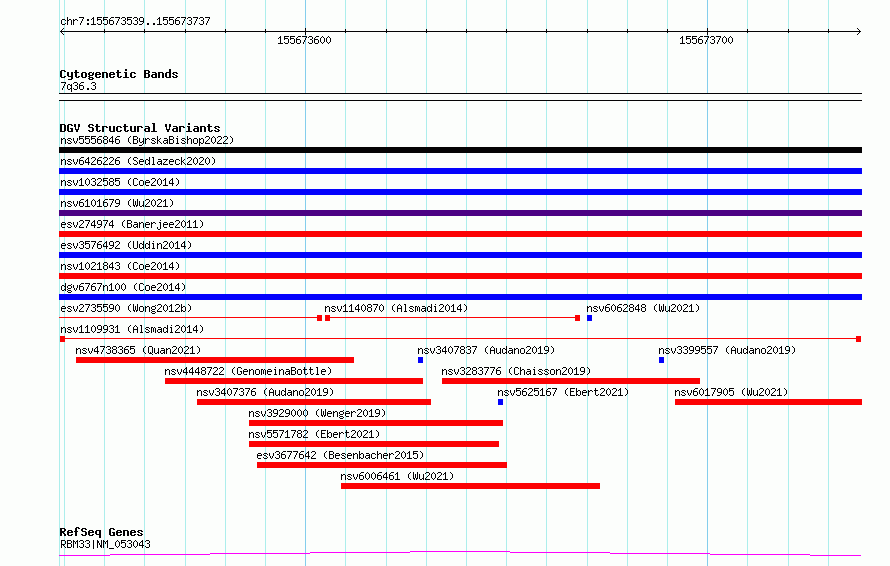Image resolution: width=890 pixels, height=566 pixels.
Task: Select the red nsv6006461 variant bar
Action: [x=471, y=486]
